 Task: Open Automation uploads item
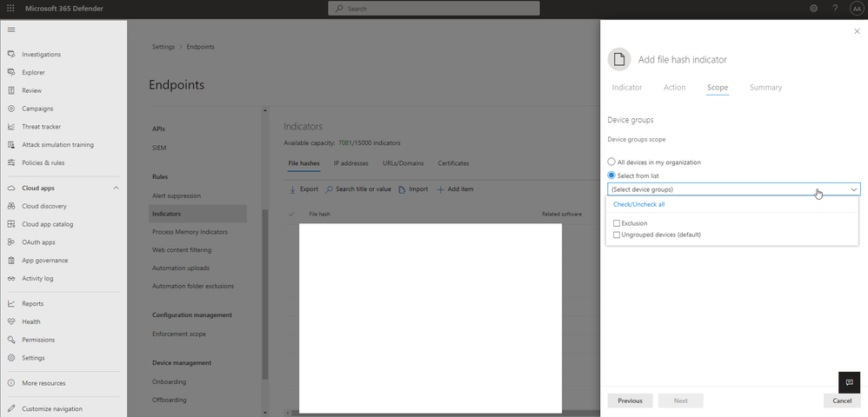click(181, 268)
